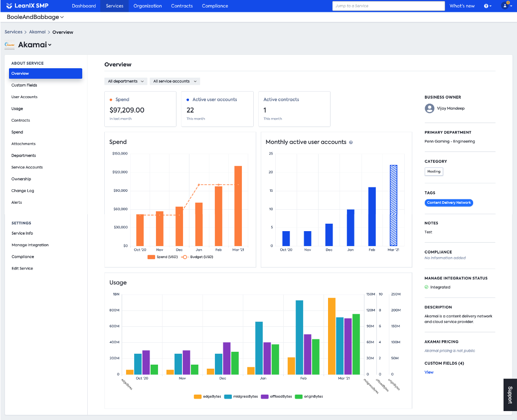Click the info icon beside Monthly active user accounts
The image size is (517, 420).
[x=351, y=142]
